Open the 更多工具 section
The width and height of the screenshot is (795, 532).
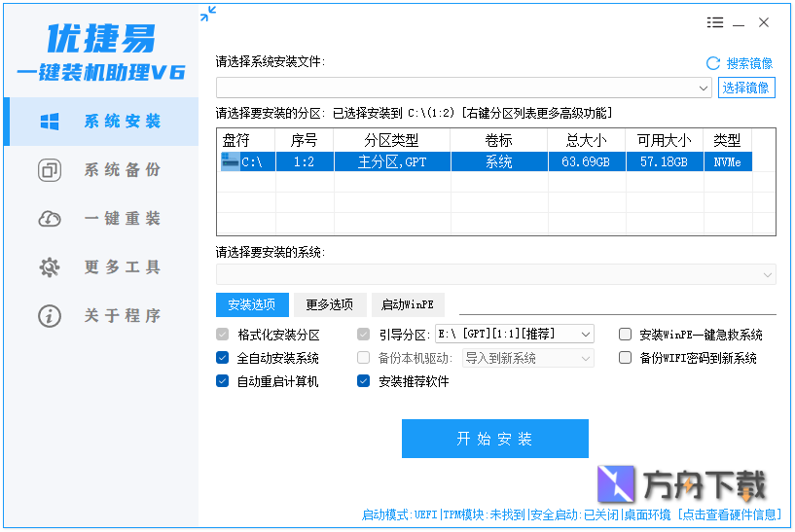point(102,267)
